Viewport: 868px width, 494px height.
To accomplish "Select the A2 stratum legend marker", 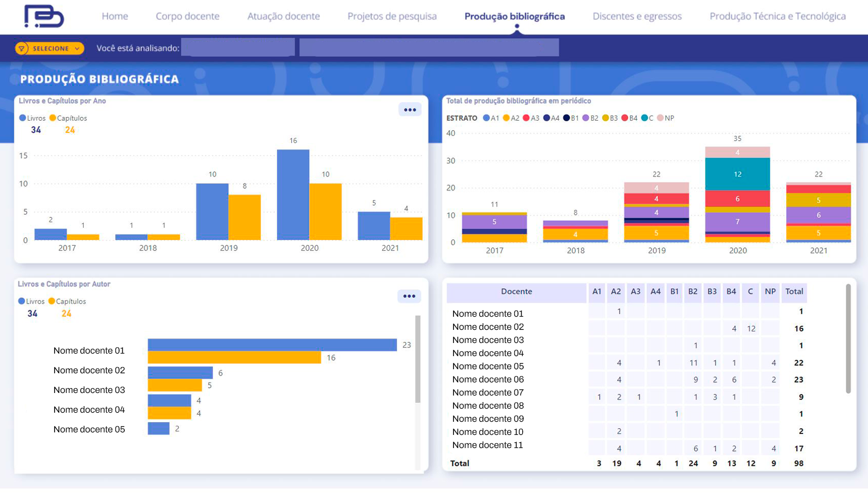I will pos(506,118).
